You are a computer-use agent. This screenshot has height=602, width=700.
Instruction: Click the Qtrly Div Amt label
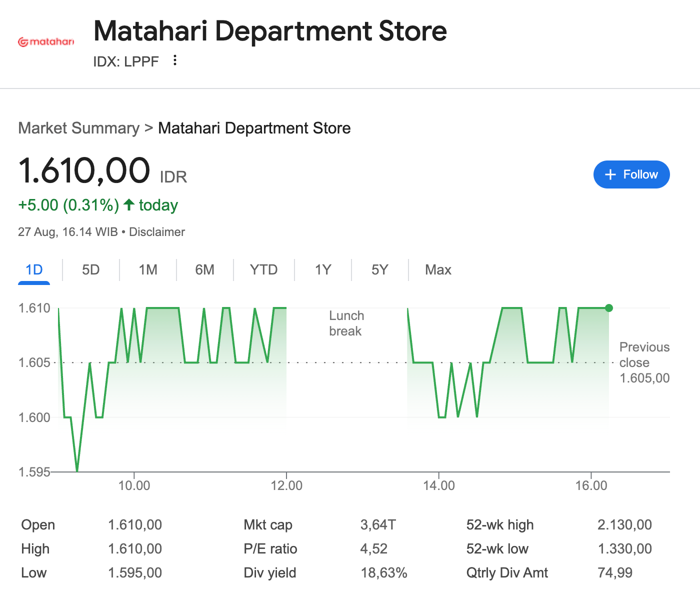(x=507, y=573)
